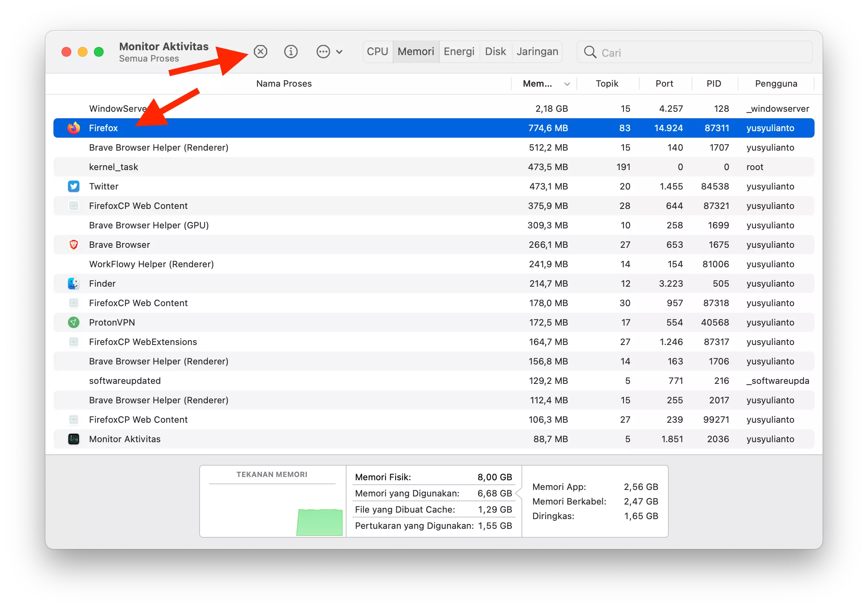Switch to the Energi tab
The width and height of the screenshot is (868, 609).
click(459, 51)
